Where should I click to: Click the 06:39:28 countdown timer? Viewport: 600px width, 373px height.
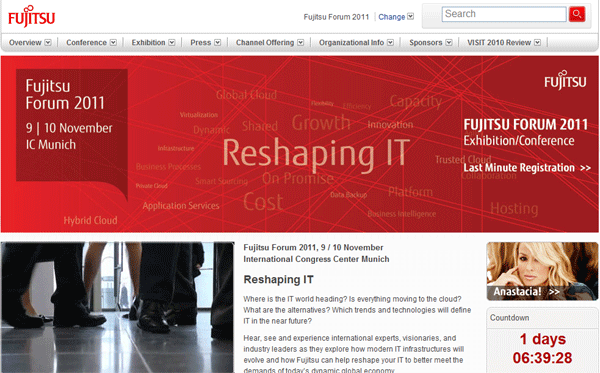(543, 358)
